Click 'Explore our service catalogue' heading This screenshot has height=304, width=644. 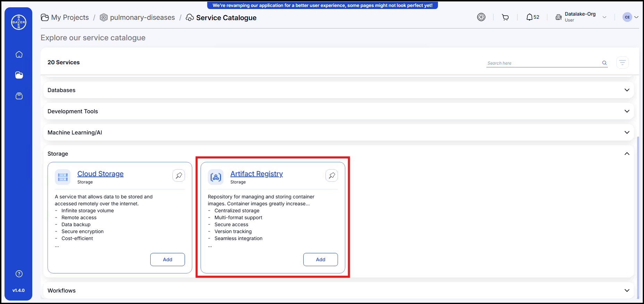pos(93,38)
